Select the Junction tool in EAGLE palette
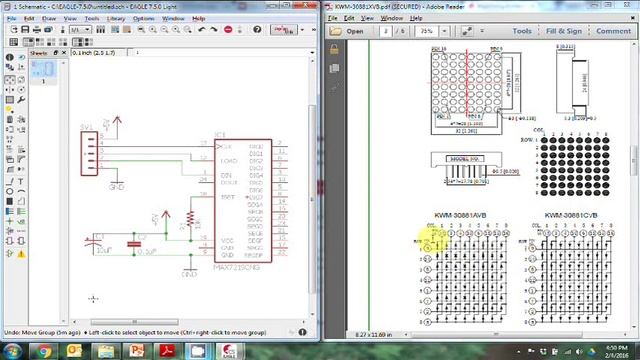 click(10, 221)
